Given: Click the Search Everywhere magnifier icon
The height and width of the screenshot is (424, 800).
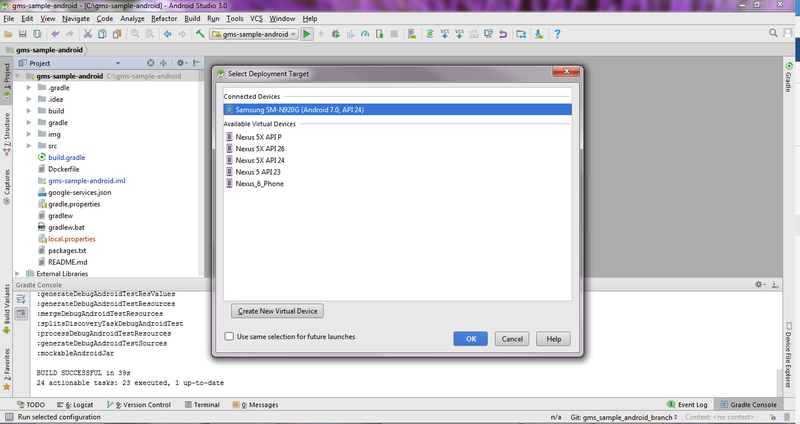Looking at the screenshot, I should 773,33.
